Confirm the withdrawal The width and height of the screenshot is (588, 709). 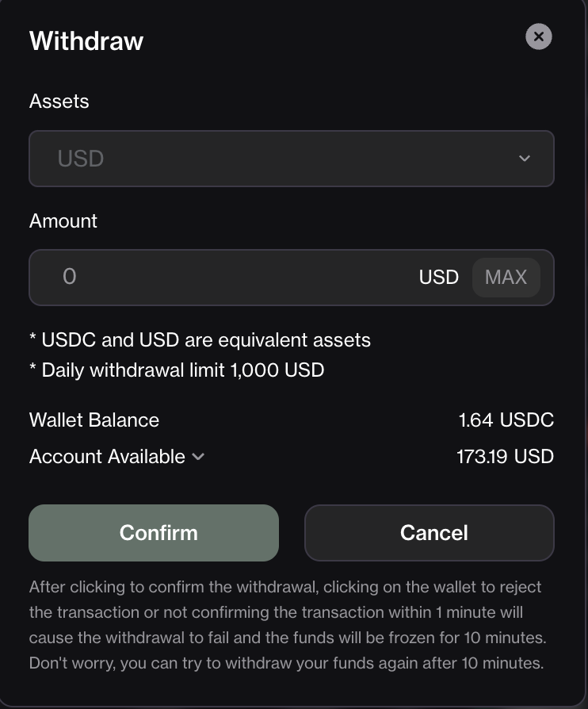[x=154, y=533]
